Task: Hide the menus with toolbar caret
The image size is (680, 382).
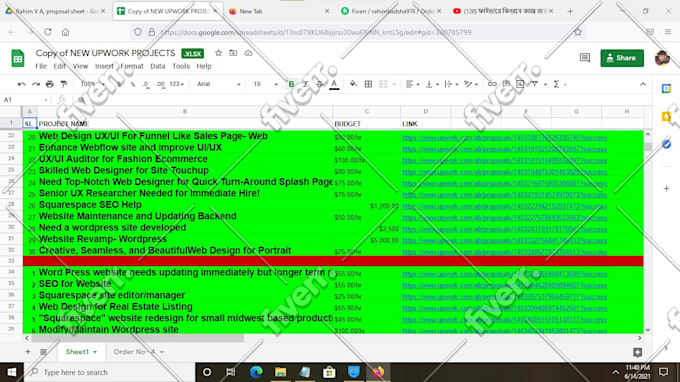Action: click(643, 84)
